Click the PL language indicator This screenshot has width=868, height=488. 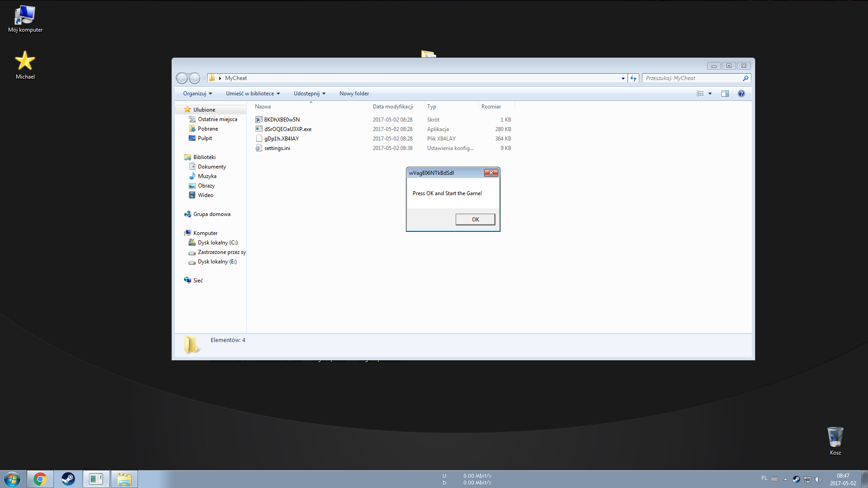coord(764,478)
